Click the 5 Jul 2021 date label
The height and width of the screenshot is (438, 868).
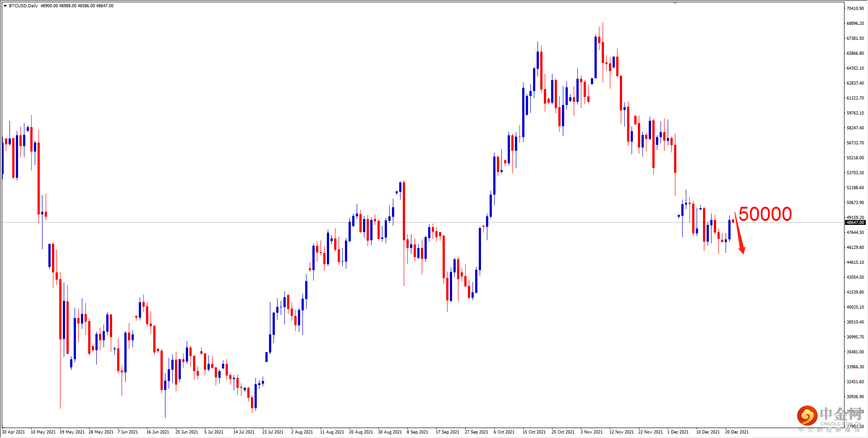click(x=214, y=432)
